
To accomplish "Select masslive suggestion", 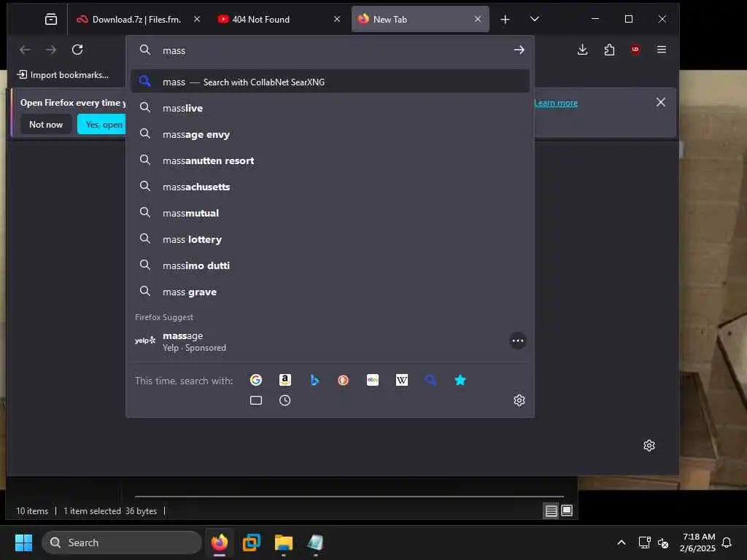I will (x=330, y=108).
